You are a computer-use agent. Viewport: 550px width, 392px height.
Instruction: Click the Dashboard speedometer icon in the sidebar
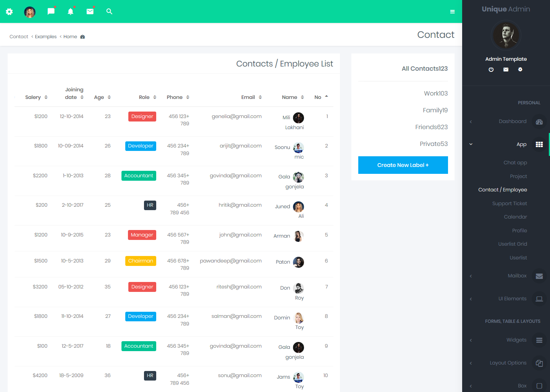(539, 121)
